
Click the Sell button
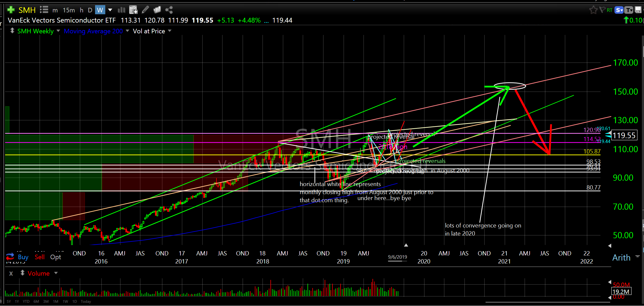coord(39,257)
